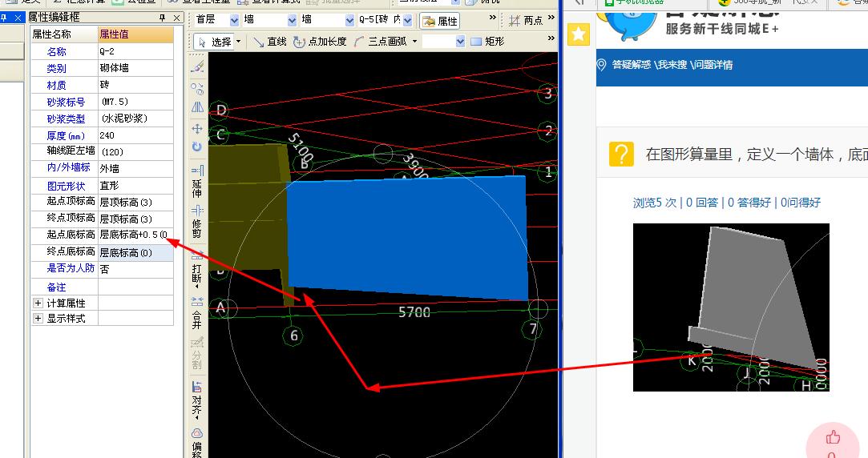Open the 答疑解惑 breadcrumb link
This screenshot has height=458, width=868.
point(632,65)
